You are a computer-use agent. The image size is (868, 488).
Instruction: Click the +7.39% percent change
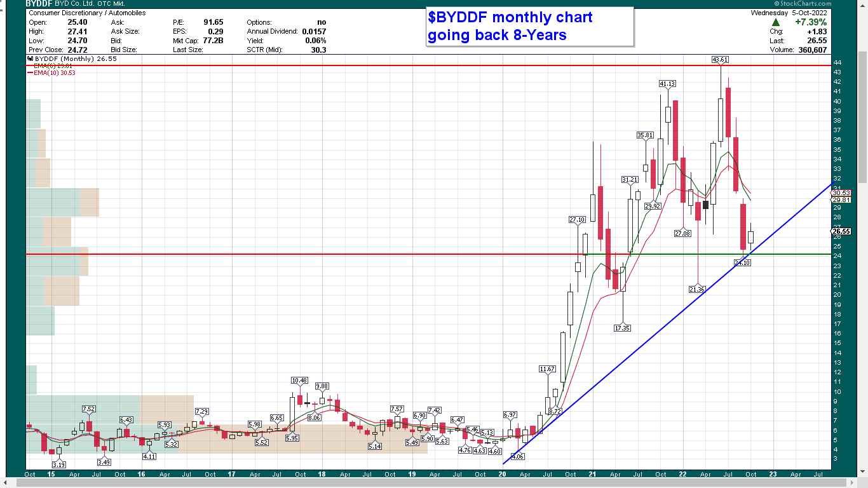point(810,22)
